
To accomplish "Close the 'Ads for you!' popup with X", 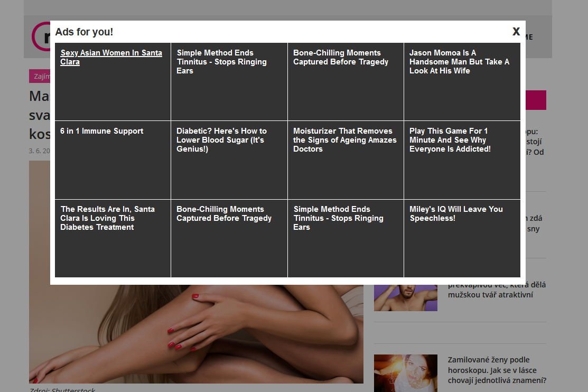I will pos(516,32).
